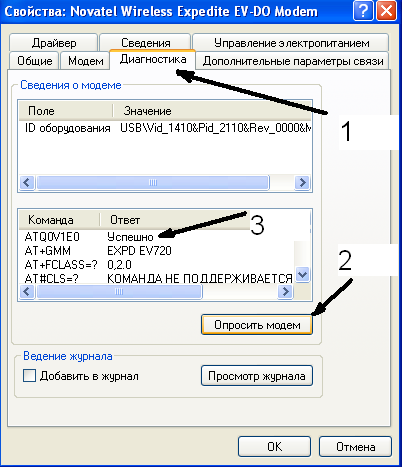Viewport: 402px width, 467px height.
Task: Click the EXPD EV720 response
Action: (139, 251)
